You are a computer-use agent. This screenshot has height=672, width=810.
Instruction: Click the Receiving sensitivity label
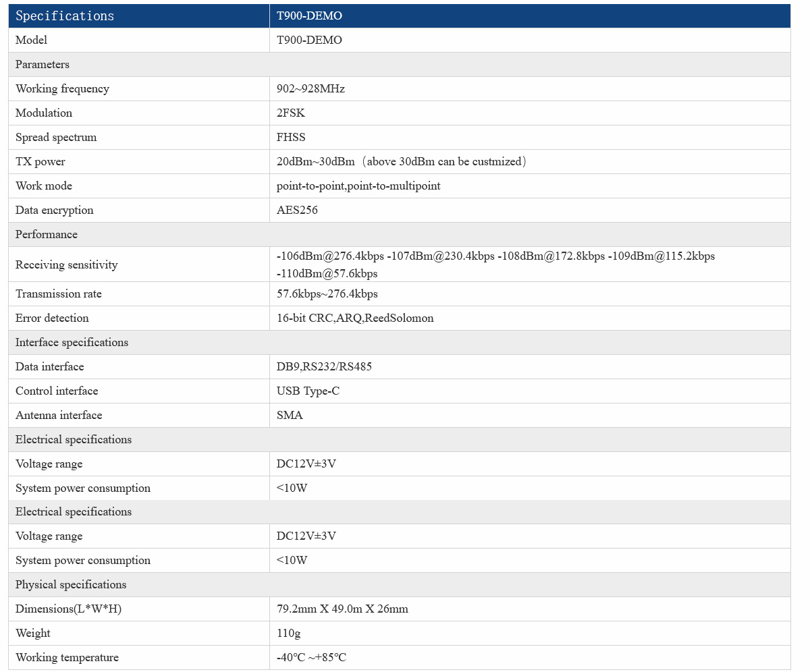click(66, 264)
